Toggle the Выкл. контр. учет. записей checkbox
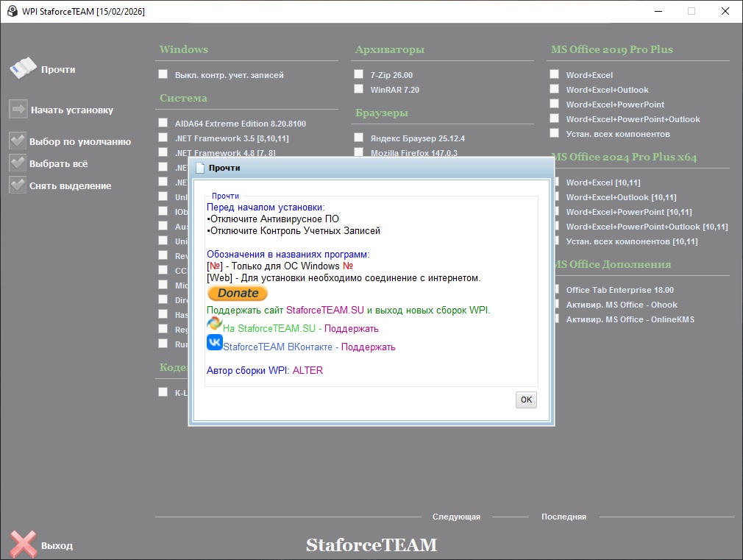This screenshot has width=743, height=560. click(x=163, y=74)
